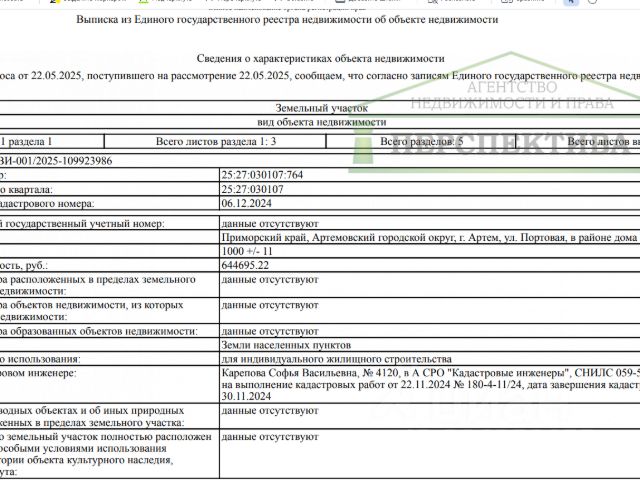Click 'данные отсутствуют' in the 'расположенных в пределах земельного' row
This screenshot has height=480, width=640.
tap(270, 280)
